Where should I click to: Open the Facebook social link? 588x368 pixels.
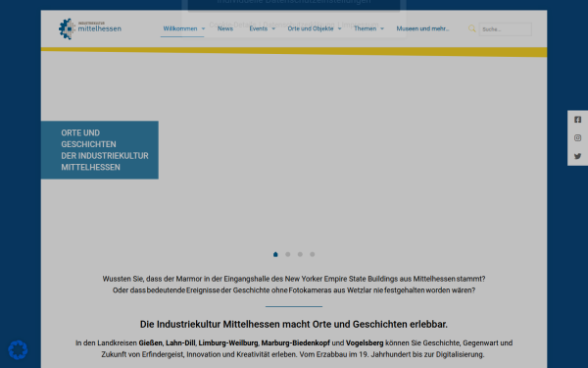[x=577, y=120]
